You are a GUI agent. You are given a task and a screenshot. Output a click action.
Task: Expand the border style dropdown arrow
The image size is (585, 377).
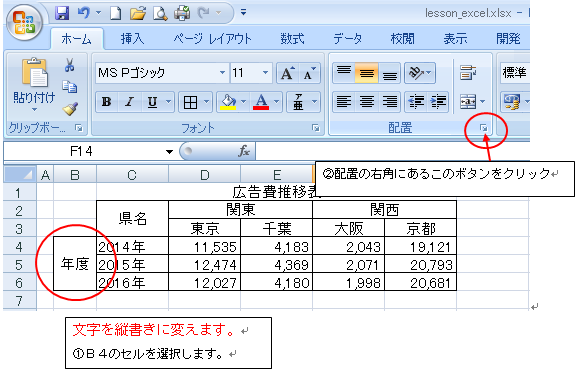click(x=206, y=102)
